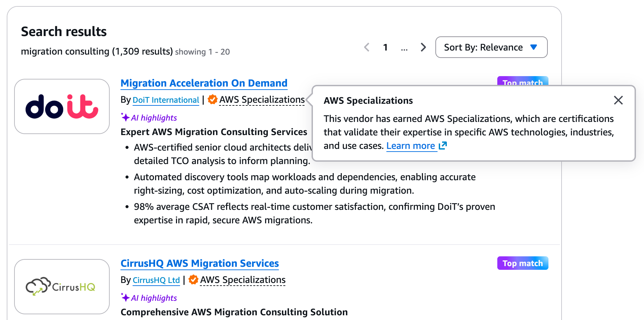Screen dimensions: 644x320
Task: Click the external link icon next to Learn more
Action: coord(443,145)
